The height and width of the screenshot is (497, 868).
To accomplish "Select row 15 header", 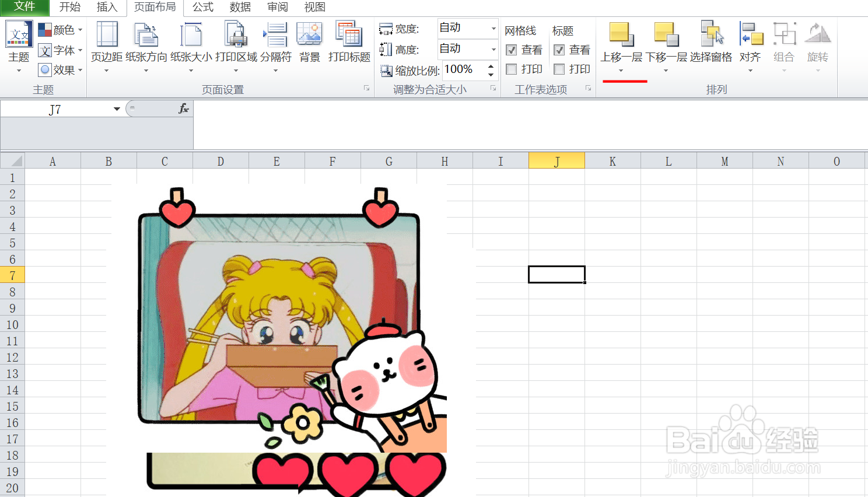I will click(x=12, y=406).
